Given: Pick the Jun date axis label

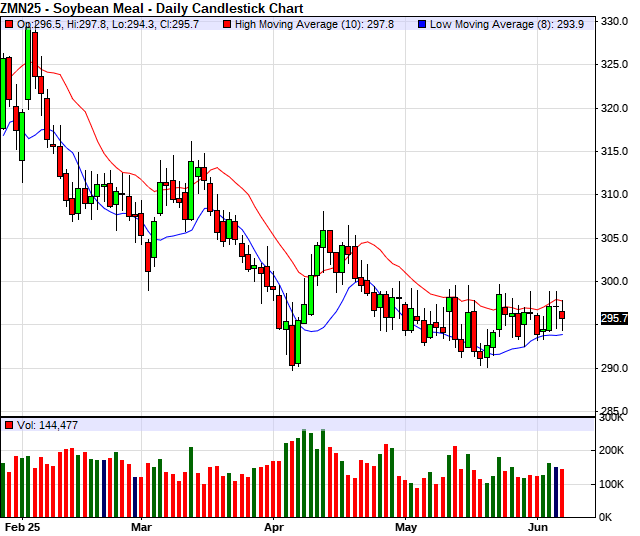Looking at the screenshot, I should pos(537,526).
